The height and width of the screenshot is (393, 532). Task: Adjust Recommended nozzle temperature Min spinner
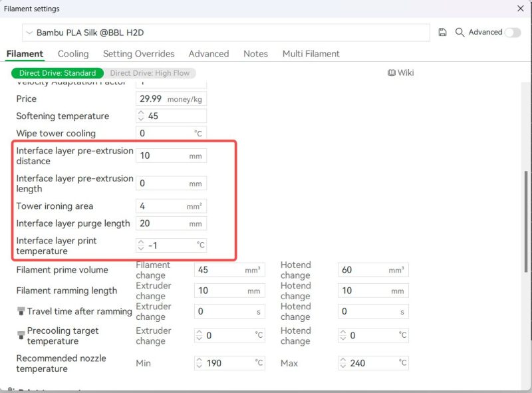point(199,363)
